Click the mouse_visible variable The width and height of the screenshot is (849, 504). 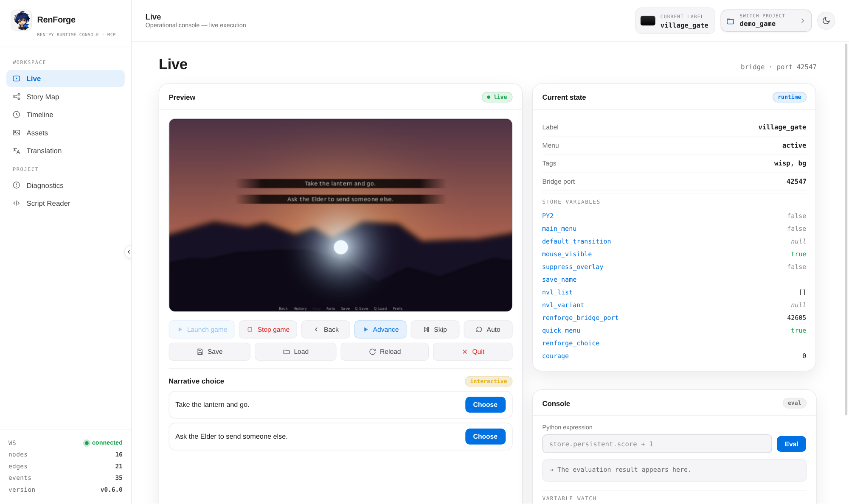[x=567, y=254]
